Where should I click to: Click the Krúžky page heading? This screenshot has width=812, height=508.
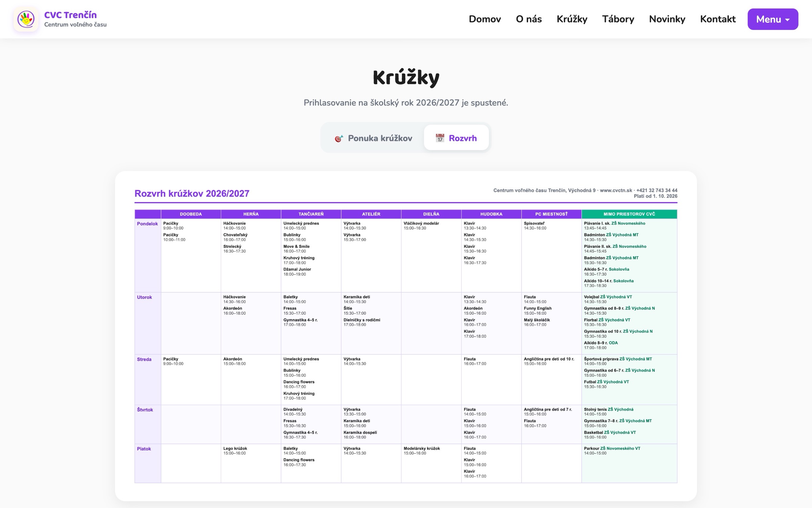point(406,78)
